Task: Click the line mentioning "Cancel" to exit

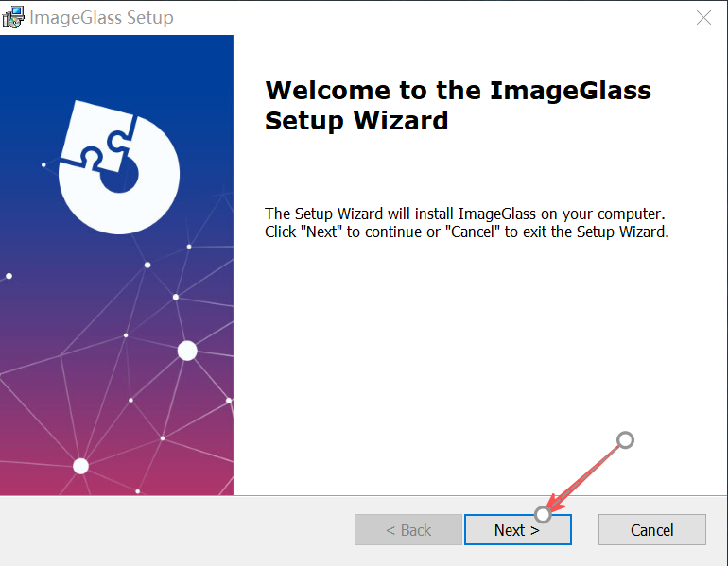Action: click(x=467, y=232)
